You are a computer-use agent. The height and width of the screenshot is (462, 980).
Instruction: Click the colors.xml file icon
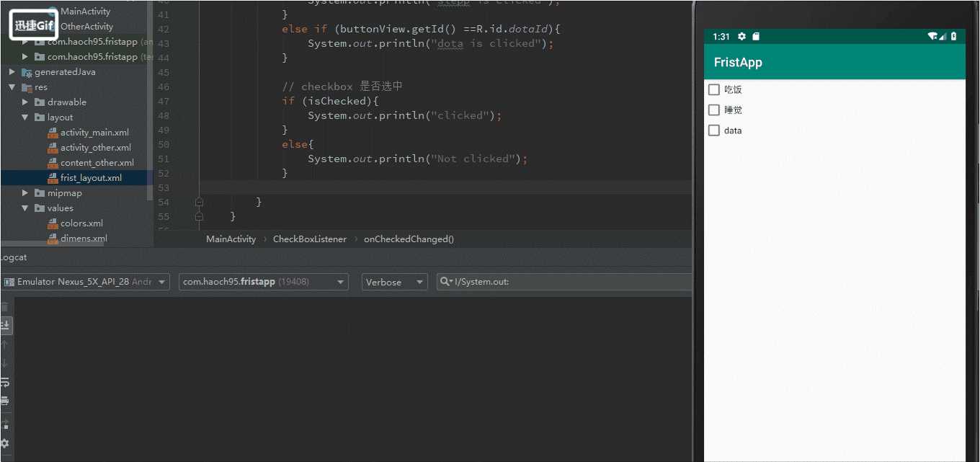coord(53,223)
